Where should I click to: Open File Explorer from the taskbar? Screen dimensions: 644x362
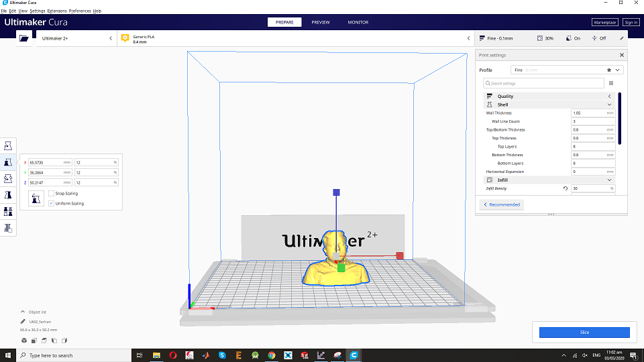point(156,355)
